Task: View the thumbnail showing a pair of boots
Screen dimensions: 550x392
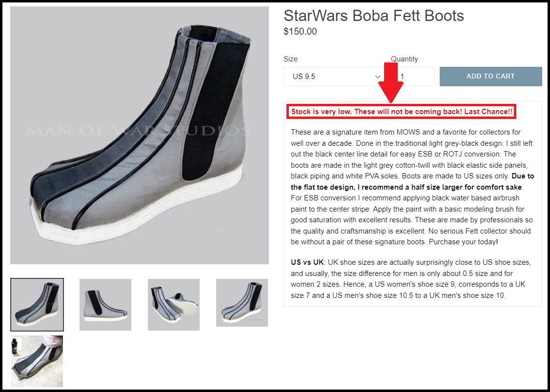Action: 174,305
